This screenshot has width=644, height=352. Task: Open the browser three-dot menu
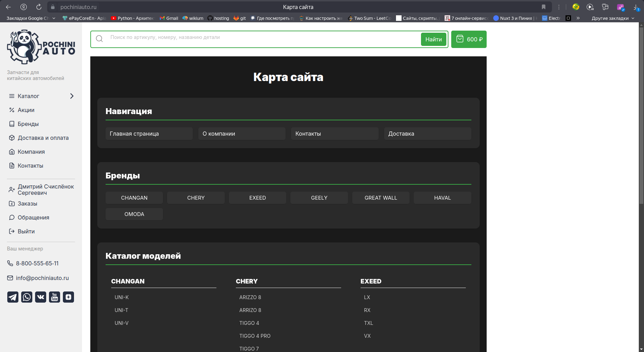point(559,7)
